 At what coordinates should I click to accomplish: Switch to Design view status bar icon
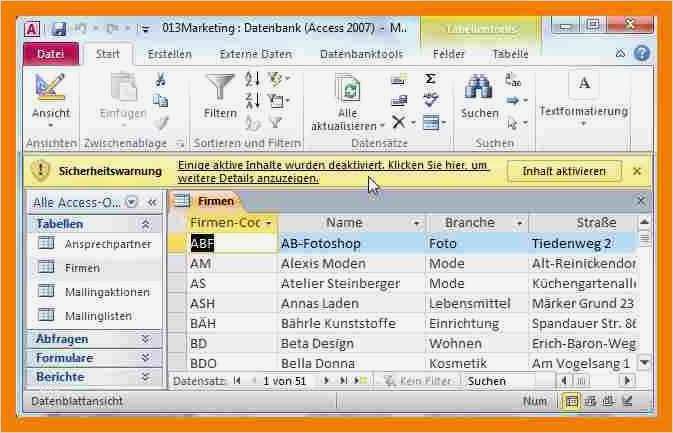[x=627, y=402]
